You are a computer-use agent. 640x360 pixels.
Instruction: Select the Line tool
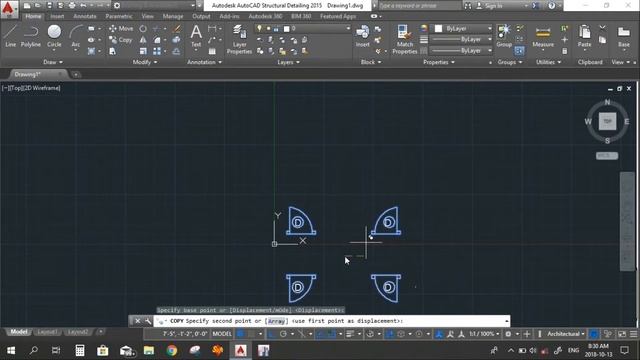click(x=11, y=36)
